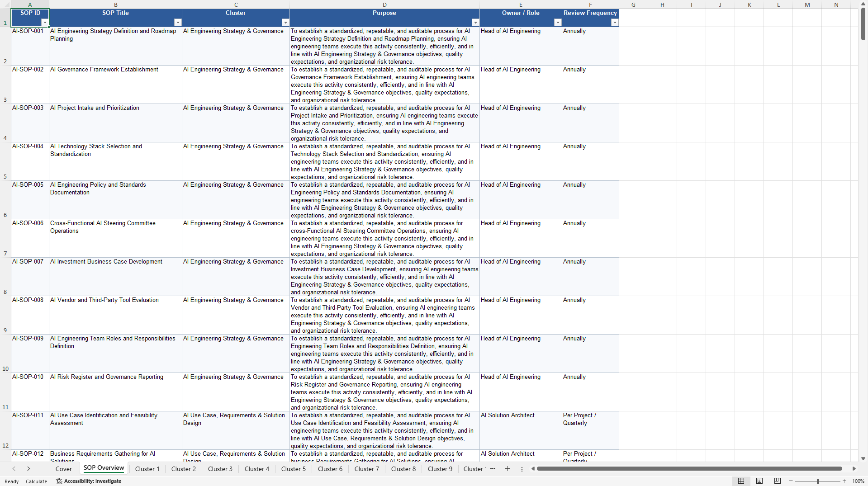Add a new sheet with plus icon
Screen dimensions: 868x486
(507, 469)
